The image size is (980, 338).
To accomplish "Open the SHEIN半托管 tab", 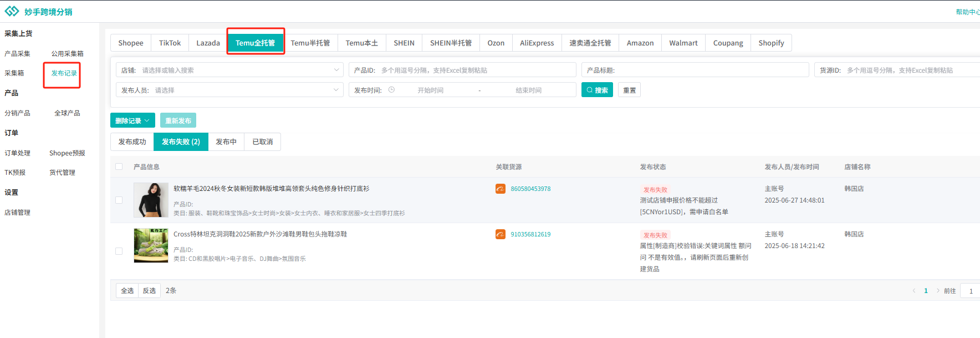I will (x=451, y=43).
